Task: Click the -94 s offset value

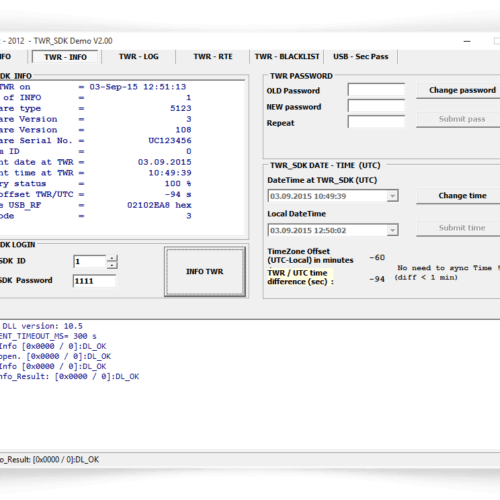Action: [x=178, y=194]
